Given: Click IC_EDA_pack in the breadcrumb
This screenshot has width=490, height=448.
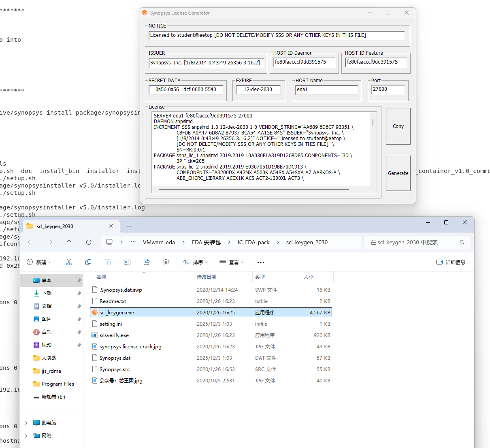Looking at the screenshot, I should [254, 242].
